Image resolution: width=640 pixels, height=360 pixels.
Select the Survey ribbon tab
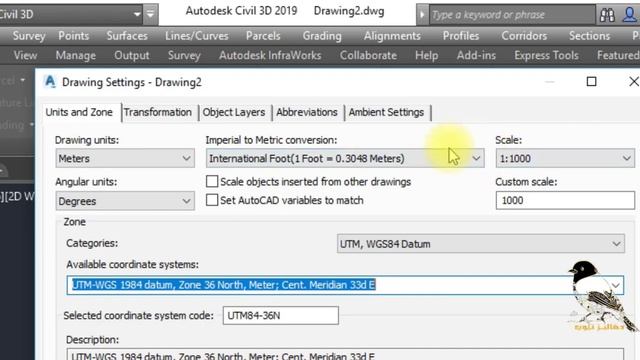[184, 55]
